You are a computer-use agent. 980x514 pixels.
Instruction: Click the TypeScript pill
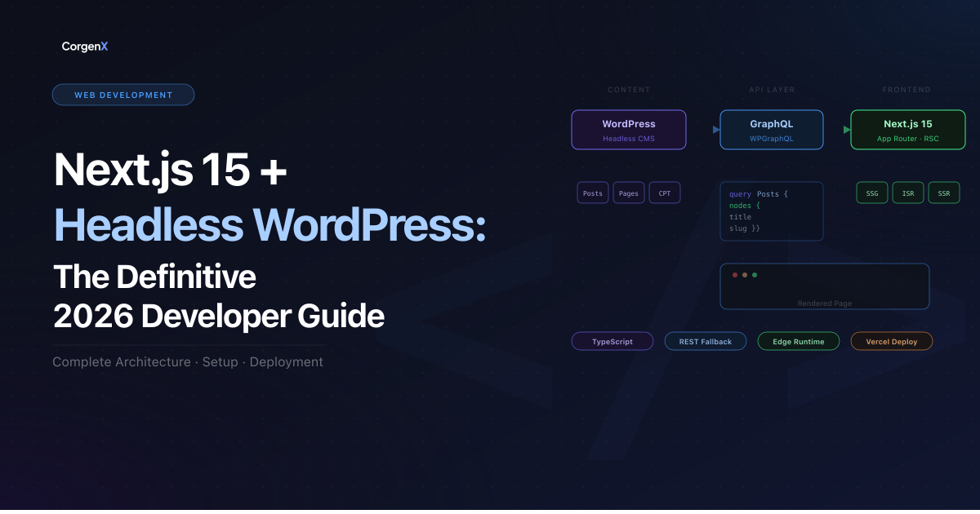point(612,341)
